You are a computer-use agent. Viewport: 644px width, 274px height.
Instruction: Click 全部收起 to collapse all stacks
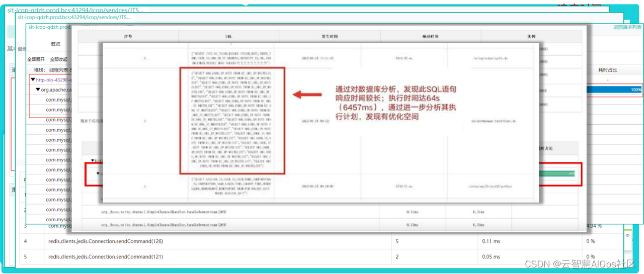(58, 59)
